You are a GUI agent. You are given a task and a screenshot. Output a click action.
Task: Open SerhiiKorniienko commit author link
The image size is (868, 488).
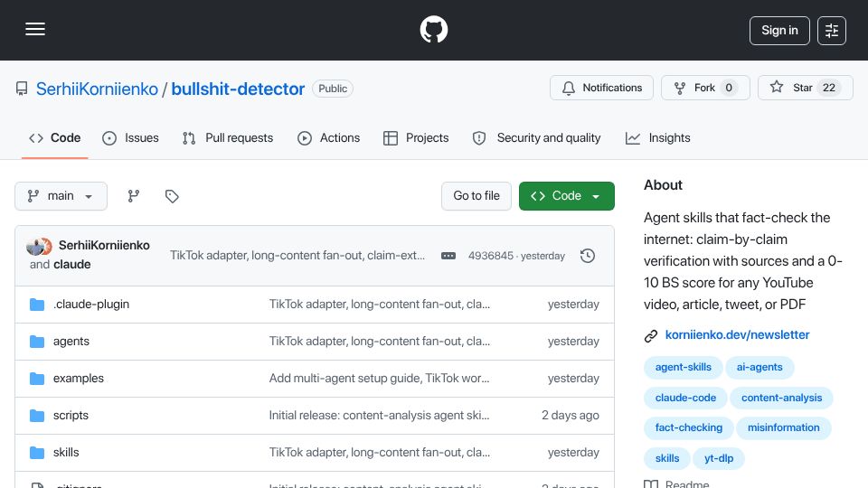tap(104, 245)
